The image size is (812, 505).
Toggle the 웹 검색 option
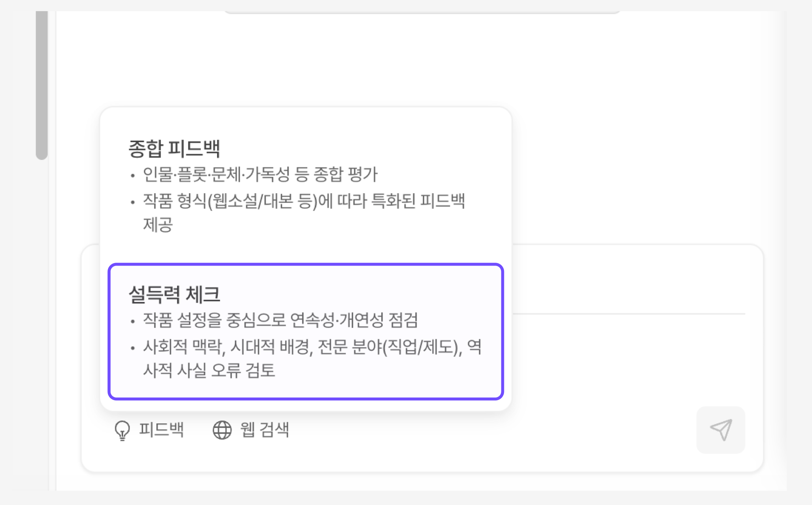click(251, 430)
